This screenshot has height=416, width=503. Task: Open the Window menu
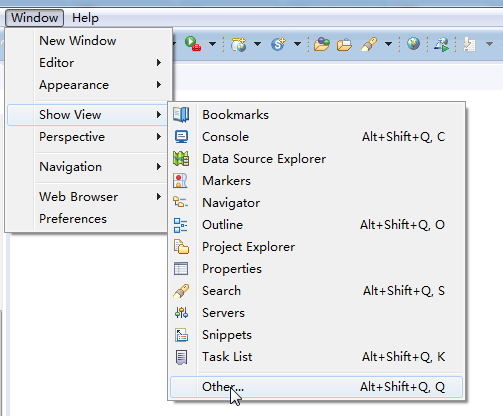[x=34, y=18]
